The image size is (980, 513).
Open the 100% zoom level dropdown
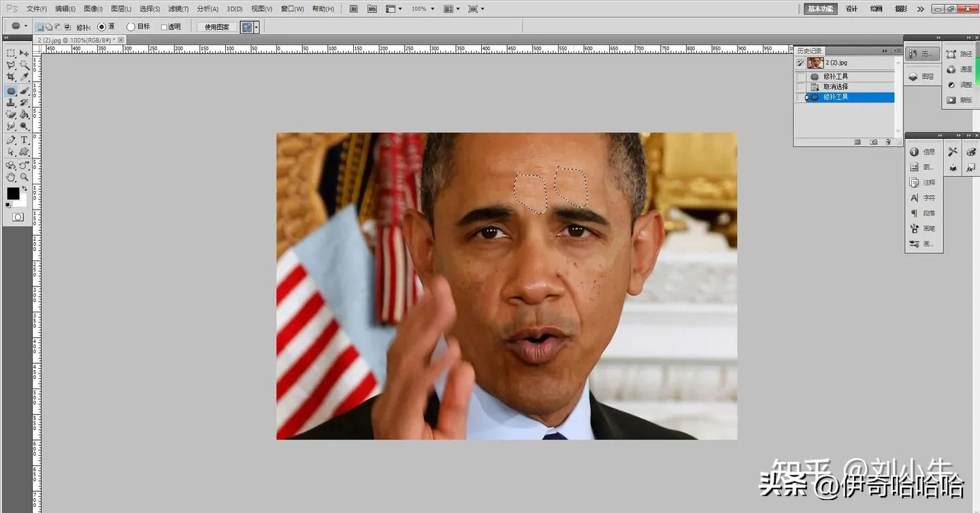(431, 9)
